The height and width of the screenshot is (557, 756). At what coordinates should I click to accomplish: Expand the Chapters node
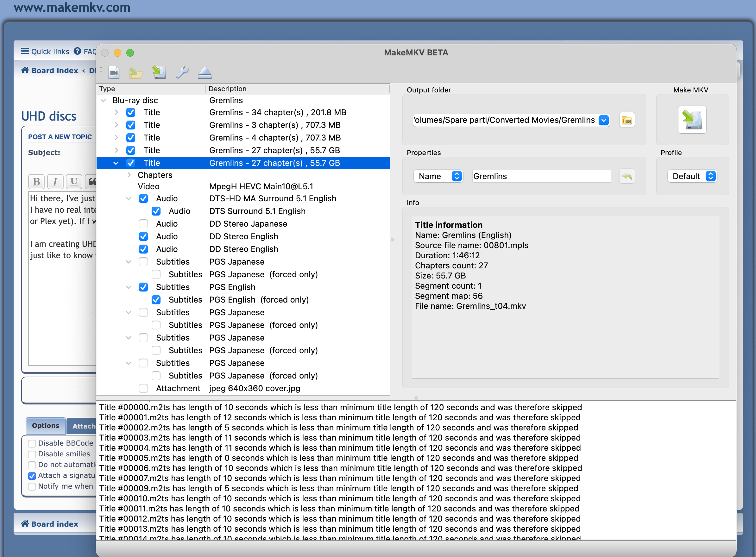[x=129, y=175]
